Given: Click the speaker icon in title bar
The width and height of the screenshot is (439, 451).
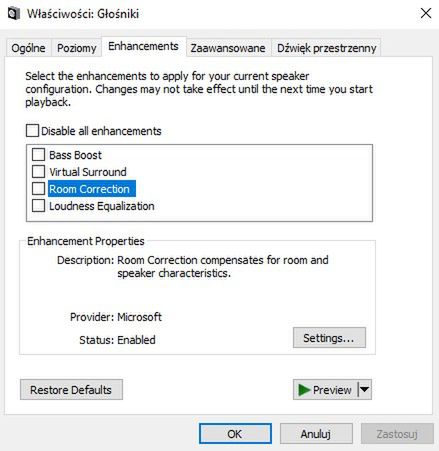Looking at the screenshot, I should tap(13, 14).
